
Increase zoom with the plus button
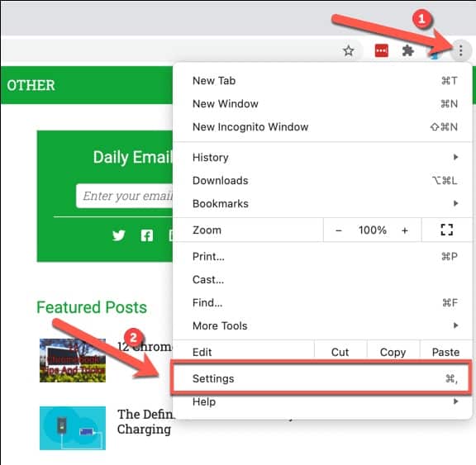[x=404, y=230]
